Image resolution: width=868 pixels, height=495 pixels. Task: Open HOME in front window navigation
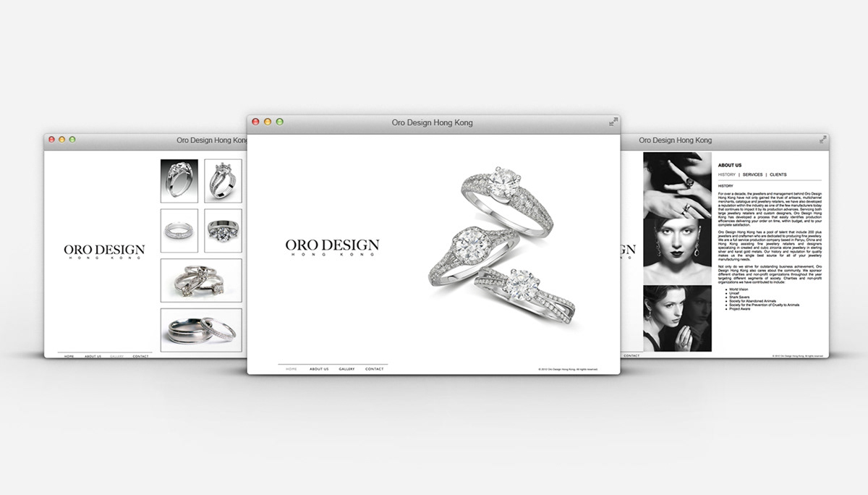(292, 369)
